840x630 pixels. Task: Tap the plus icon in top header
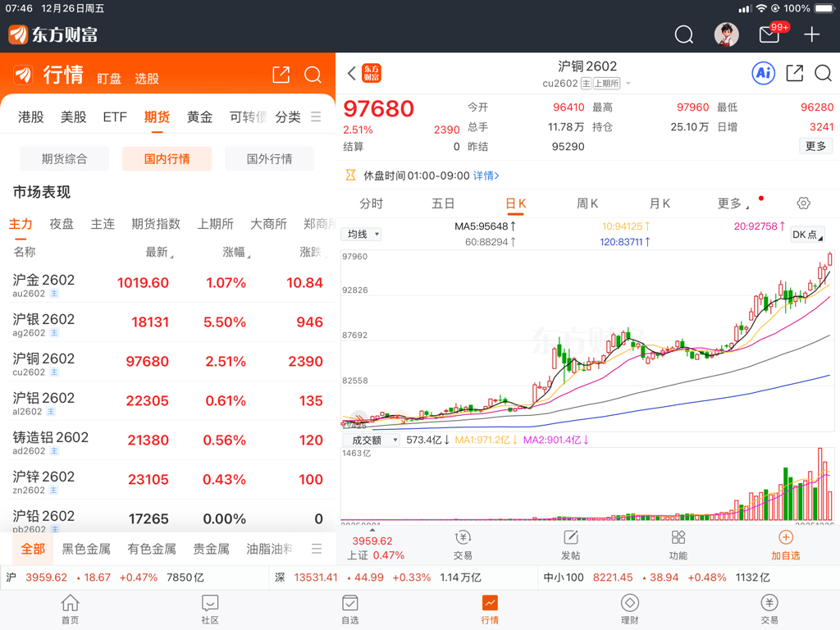pos(811,34)
